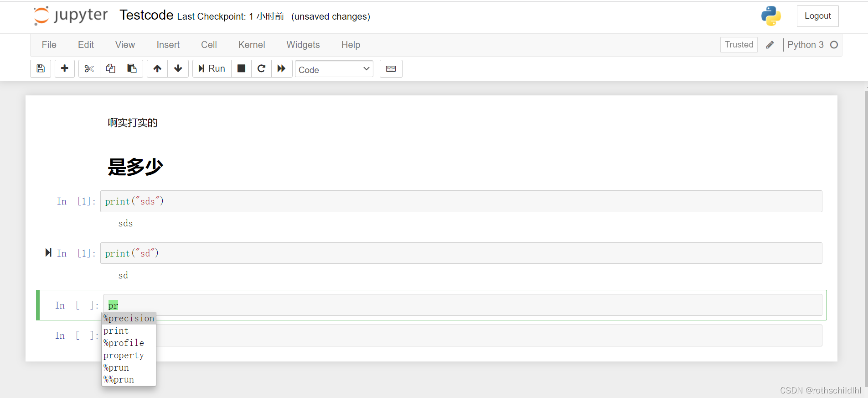This screenshot has height=398, width=868.
Task: Choose print from the autocomplete list
Action: (x=129, y=330)
